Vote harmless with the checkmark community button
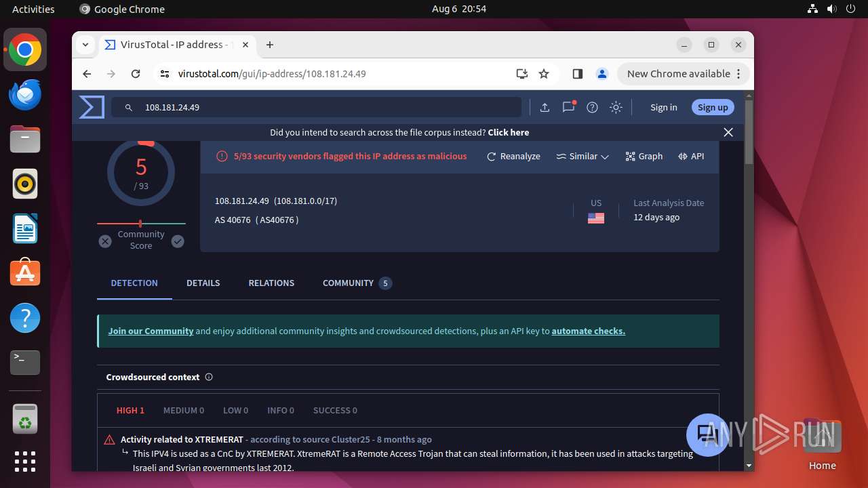The height and width of the screenshot is (488, 868). pos(178,241)
